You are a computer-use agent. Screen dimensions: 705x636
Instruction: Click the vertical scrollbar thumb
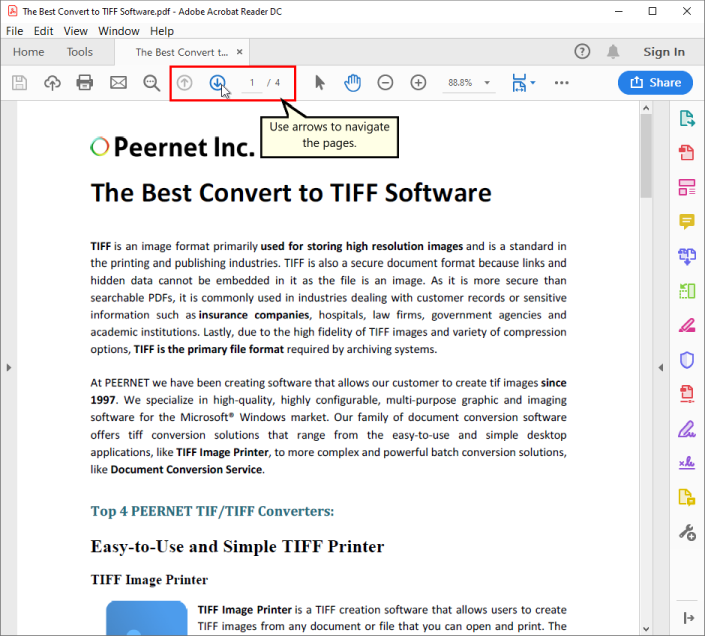[646, 156]
